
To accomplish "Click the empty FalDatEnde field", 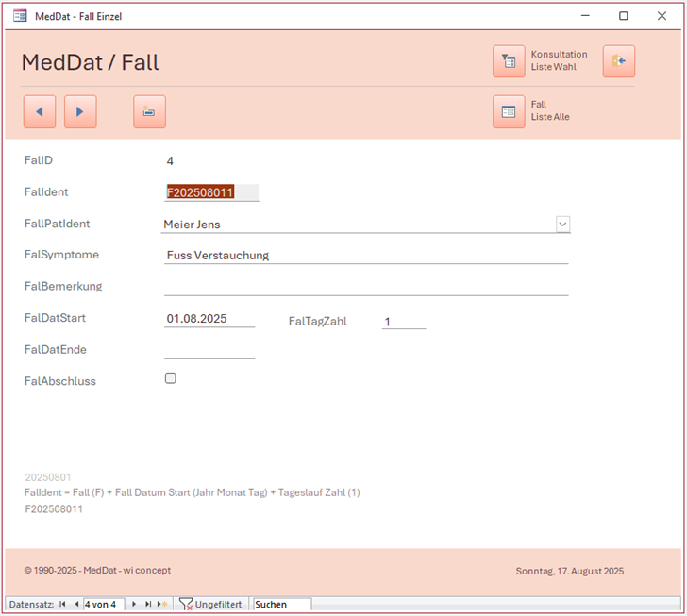I will point(209,350).
